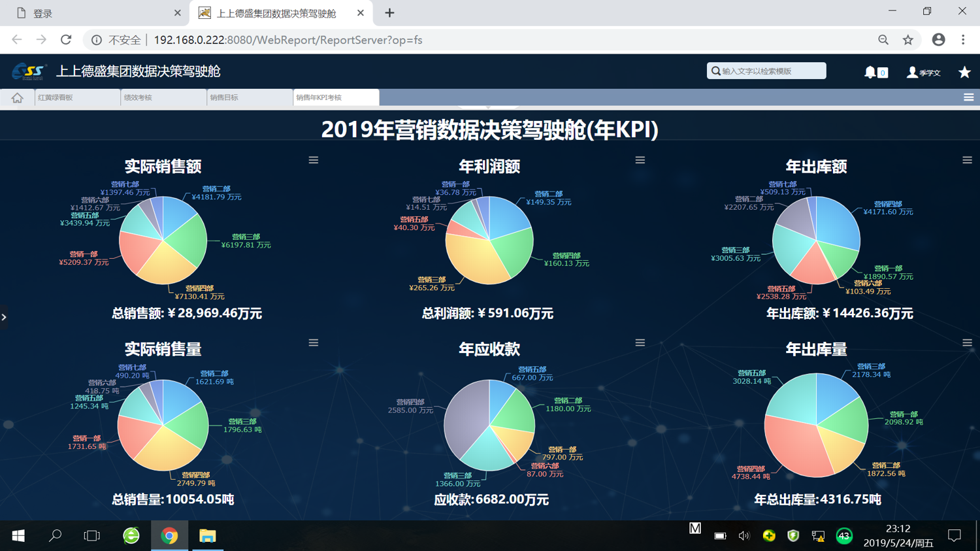Click the 应收款 6682.00万元 total
980x551 pixels.
tap(491, 499)
